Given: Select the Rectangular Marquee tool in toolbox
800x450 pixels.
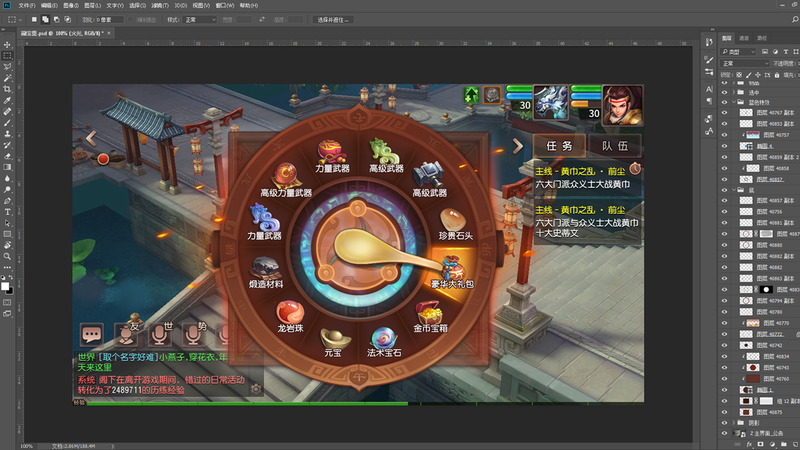Looking at the screenshot, I should coord(7,56).
